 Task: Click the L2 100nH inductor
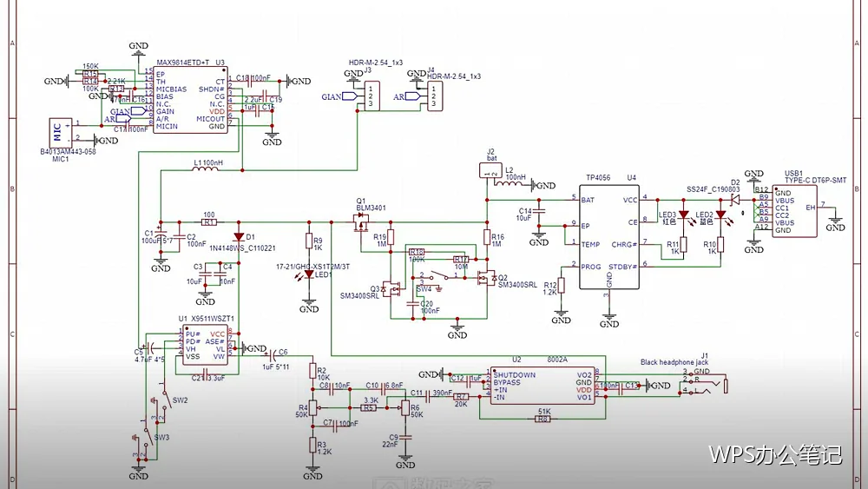[510, 182]
